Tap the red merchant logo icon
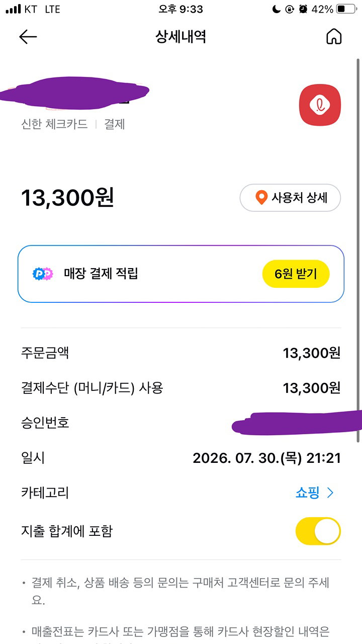The image size is (362, 644). point(320,105)
